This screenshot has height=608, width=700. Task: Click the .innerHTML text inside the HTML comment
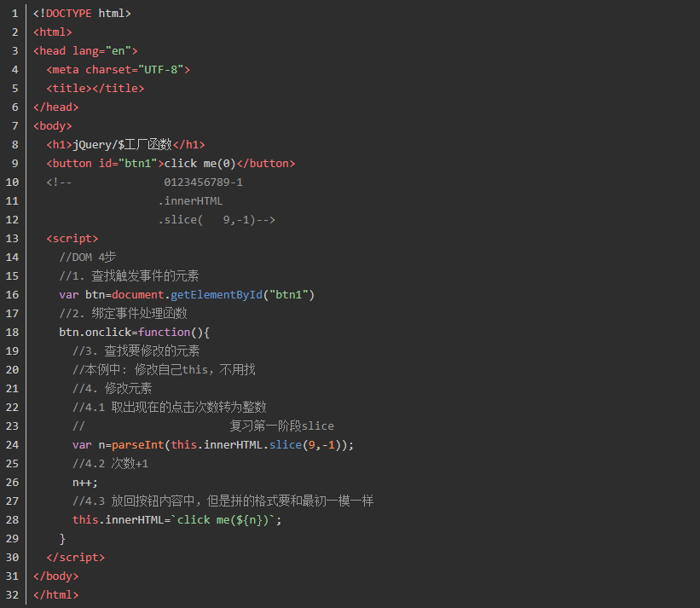click(x=190, y=201)
